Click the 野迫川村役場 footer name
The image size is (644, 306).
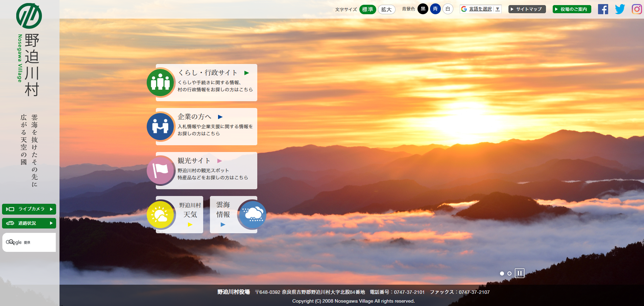click(x=234, y=292)
